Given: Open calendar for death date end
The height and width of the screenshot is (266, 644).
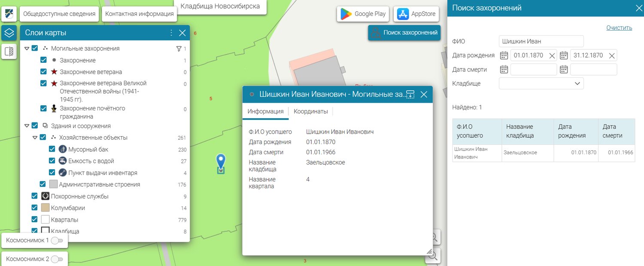Looking at the screenshot, I should click(564, 70).
